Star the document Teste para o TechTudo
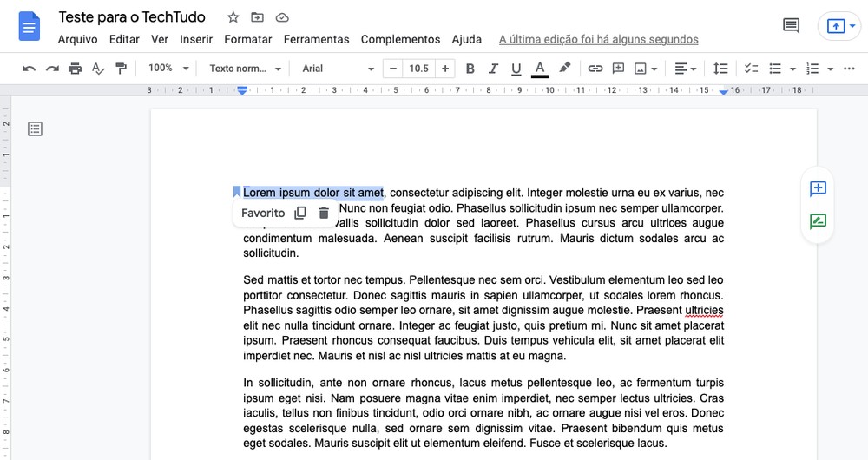 233,17
